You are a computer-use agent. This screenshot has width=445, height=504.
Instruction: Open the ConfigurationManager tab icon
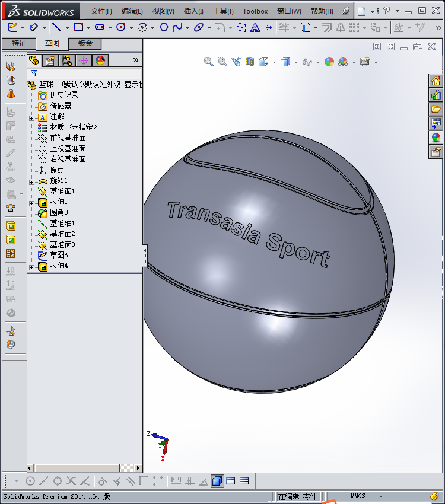(67, 60)
